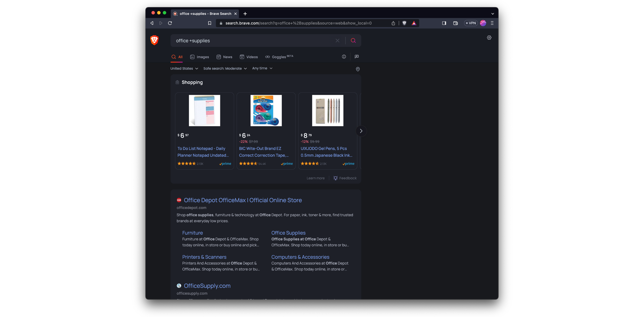Click the location pin icon near filters
This screenshot has width=644, height=317.
[x=358, y=69]
